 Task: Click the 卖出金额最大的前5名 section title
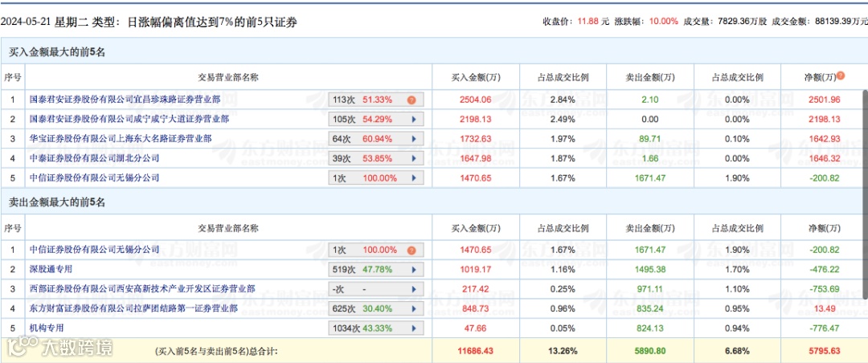click(x=58, y=202)
